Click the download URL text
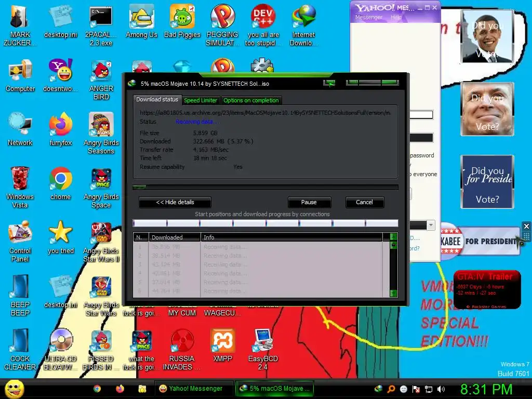532x399 pixels. tap(265, 113)
